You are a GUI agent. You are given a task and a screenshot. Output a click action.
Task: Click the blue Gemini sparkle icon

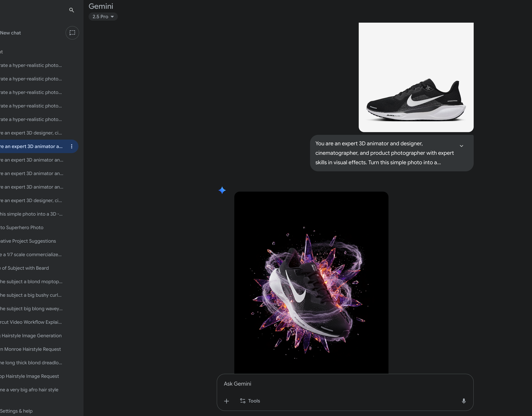pyautogui.click(x=222, y=190)
